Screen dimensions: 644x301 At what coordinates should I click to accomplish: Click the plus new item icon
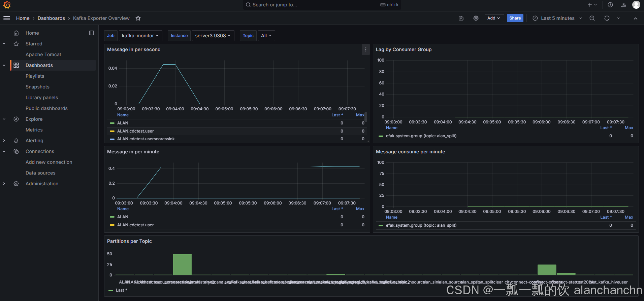(x=590, y=5)
